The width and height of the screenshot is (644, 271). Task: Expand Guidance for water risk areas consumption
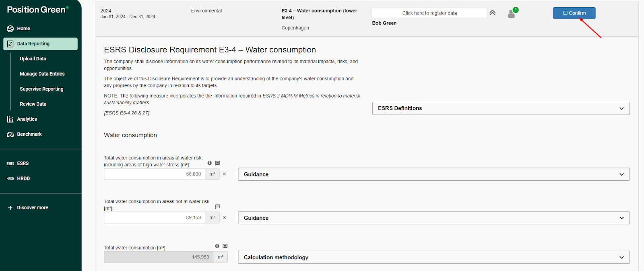point(433,174)
